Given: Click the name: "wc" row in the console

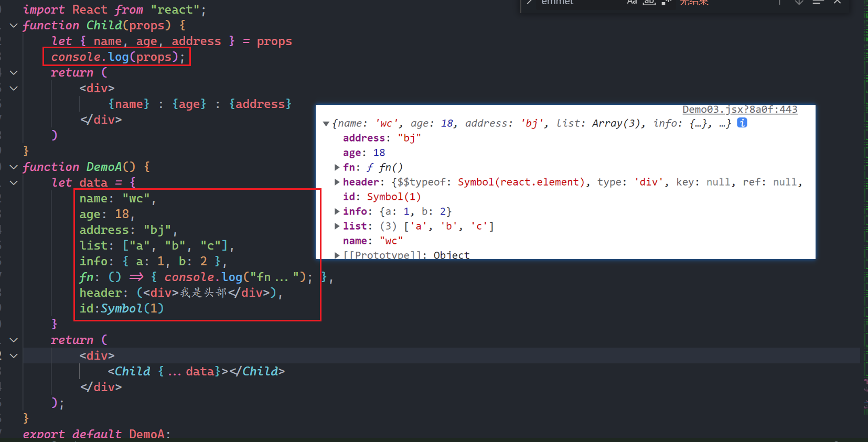Looking at the screenshot, I should click(x=373, y=241).
